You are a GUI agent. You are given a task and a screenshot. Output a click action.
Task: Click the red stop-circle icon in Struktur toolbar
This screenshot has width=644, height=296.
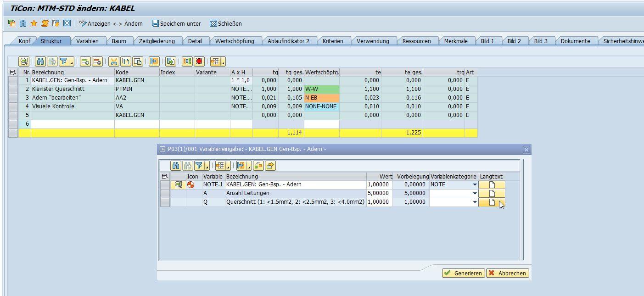(x=199, y=61)
